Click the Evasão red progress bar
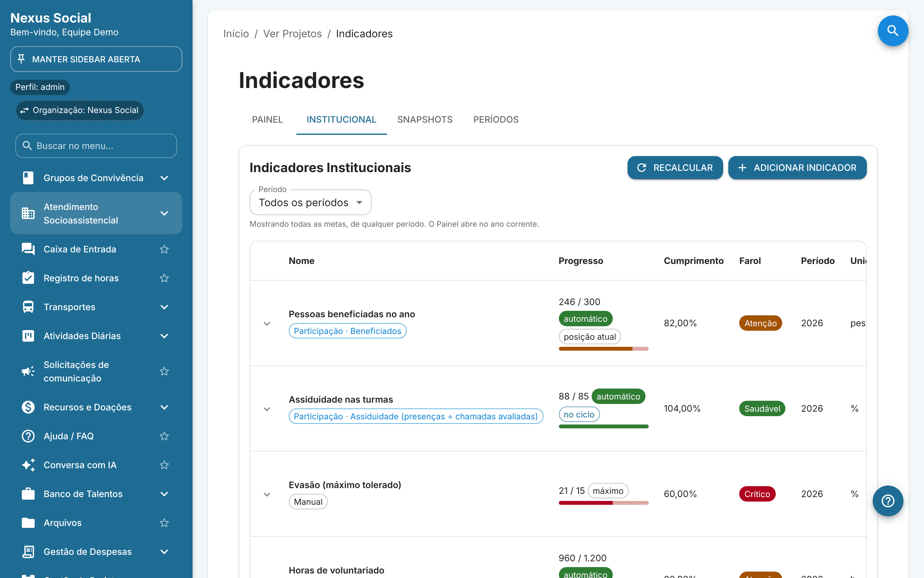This screenshot has height=578, width=924. point(603,503)
